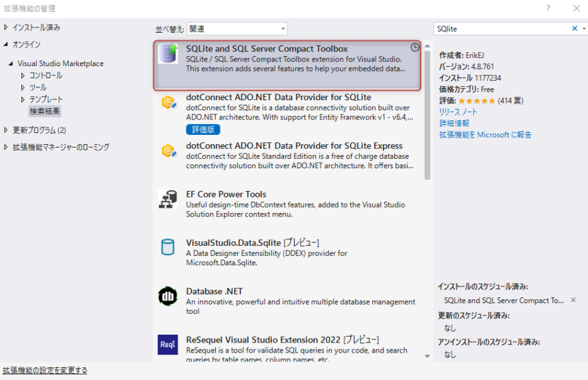Select Visual Studio Marketplace tree item
Screen dimensions: 588x380
(60, 63)
